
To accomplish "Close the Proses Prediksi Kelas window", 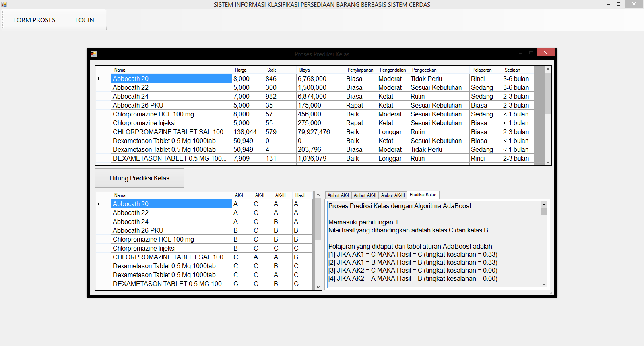I will point(545,53).
